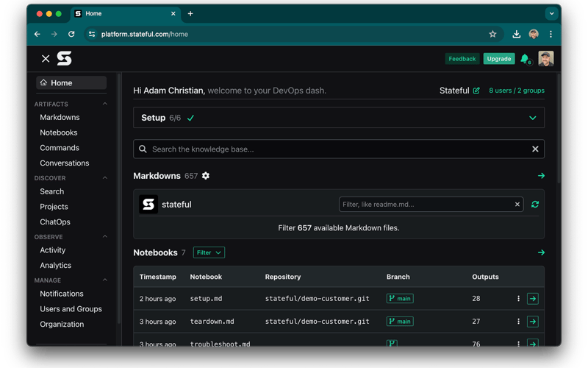Click main branch tag for teardown.md
588x368 pixels.
(x=400, y=322)
